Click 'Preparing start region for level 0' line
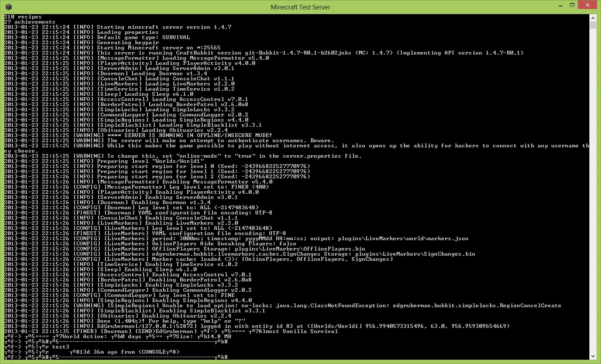Screen dimensions: 601x364 pos(157,166)
